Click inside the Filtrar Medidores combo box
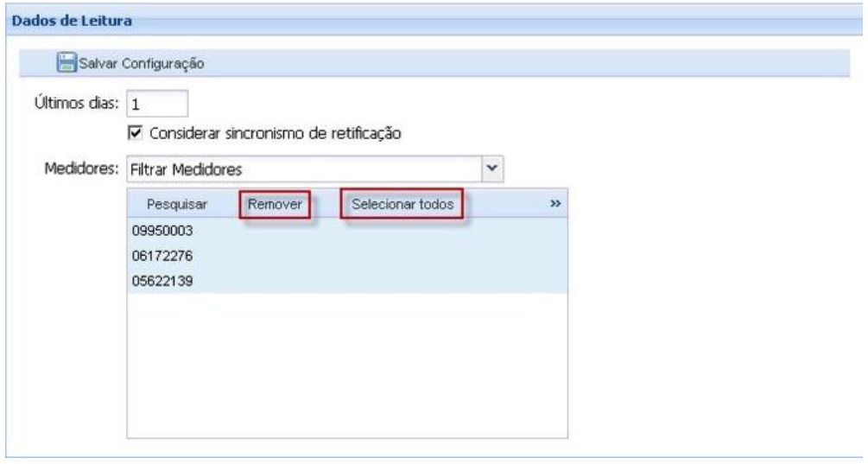The image size is (868, 464). [302, 168]
